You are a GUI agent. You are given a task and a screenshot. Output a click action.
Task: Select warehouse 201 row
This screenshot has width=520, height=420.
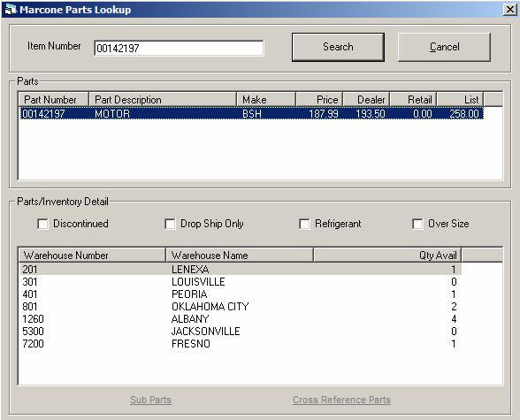click(x=241, y=269)
